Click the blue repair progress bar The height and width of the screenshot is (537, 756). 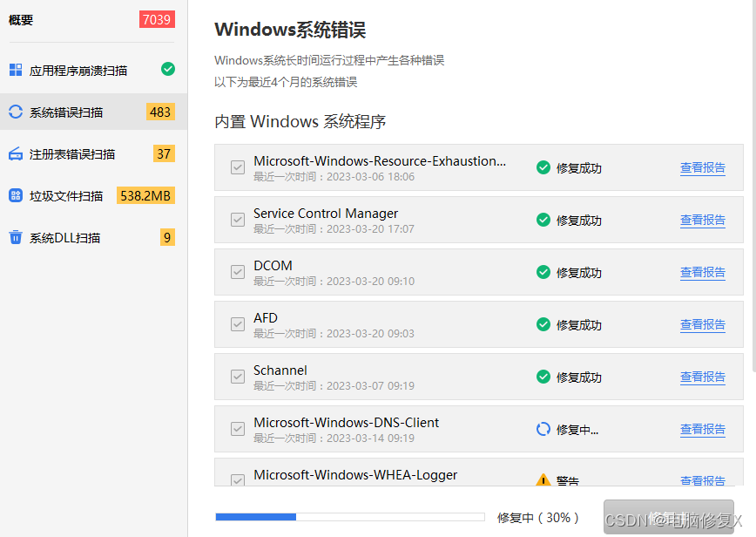(350, 517)
